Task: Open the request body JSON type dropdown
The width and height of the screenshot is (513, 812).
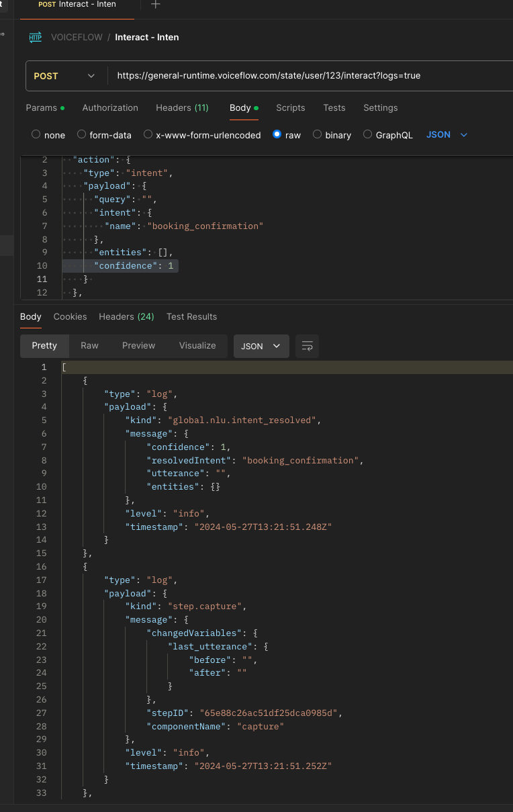Action: pos(447,135)
